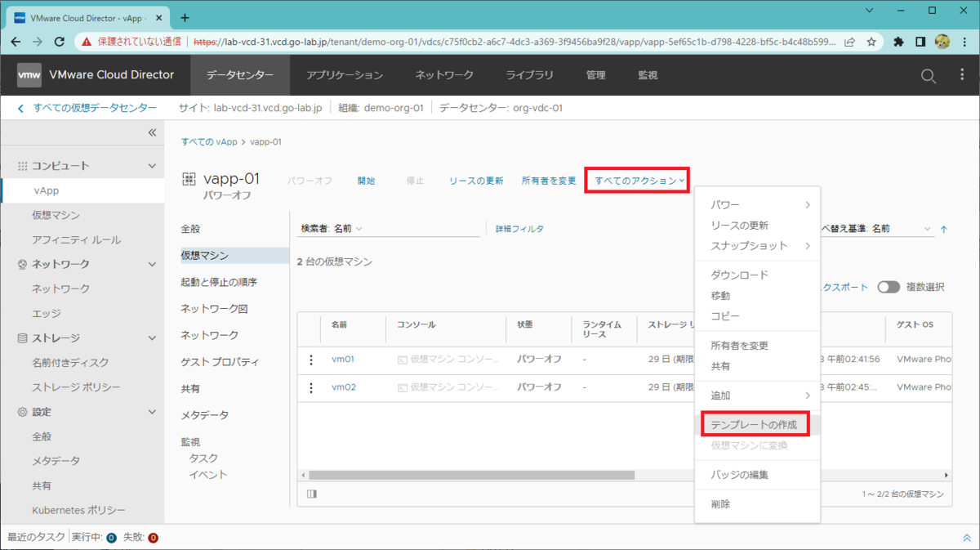Click the browser reload icon

(60, 41)
